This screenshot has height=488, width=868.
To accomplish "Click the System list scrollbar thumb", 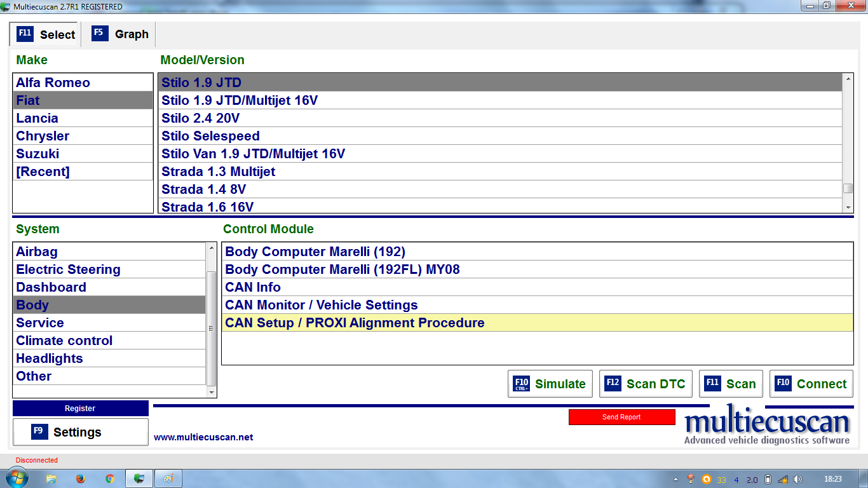I will click(212, 328).
